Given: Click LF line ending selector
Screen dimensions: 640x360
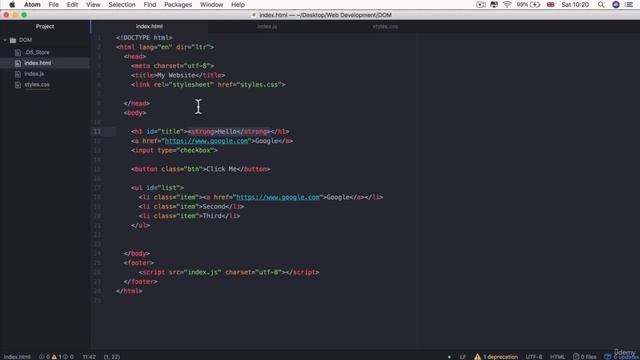Looking at the screenshot, I should point(462,357).
